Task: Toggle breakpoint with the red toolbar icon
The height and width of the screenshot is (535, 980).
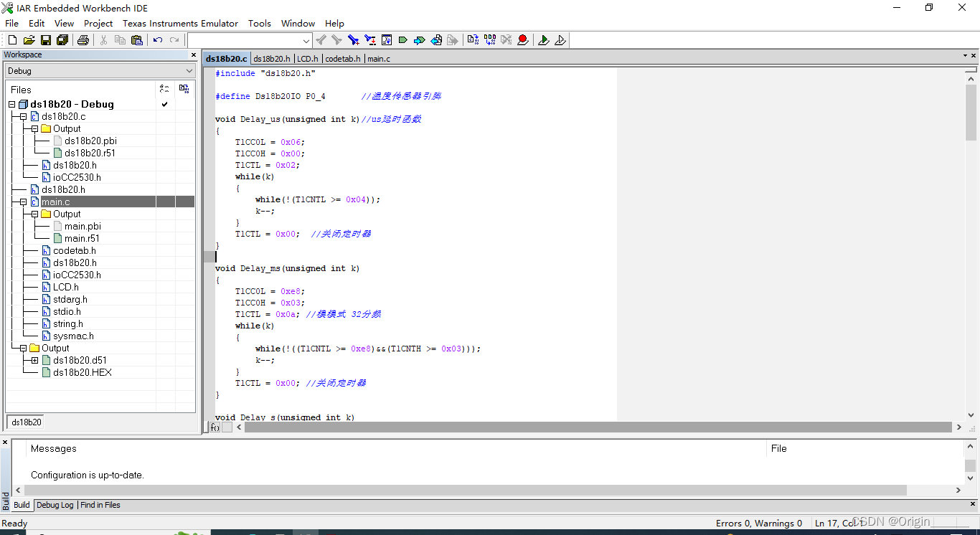Action: point(523,40)
